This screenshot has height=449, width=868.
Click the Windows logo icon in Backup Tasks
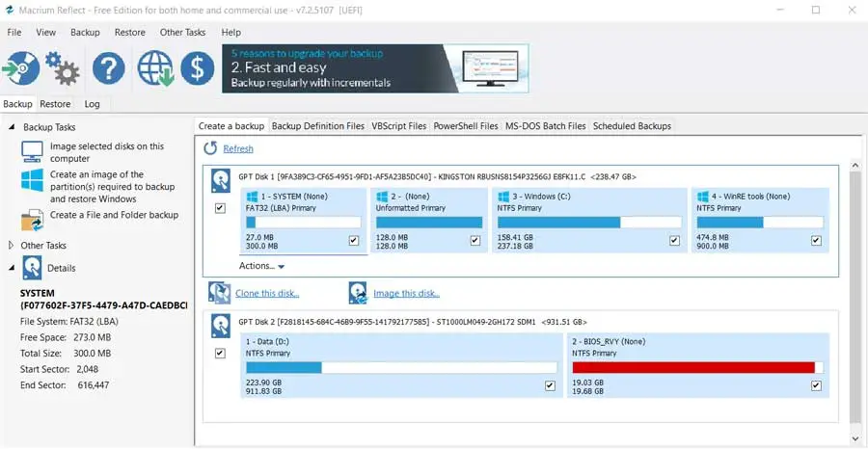[32, 180]
